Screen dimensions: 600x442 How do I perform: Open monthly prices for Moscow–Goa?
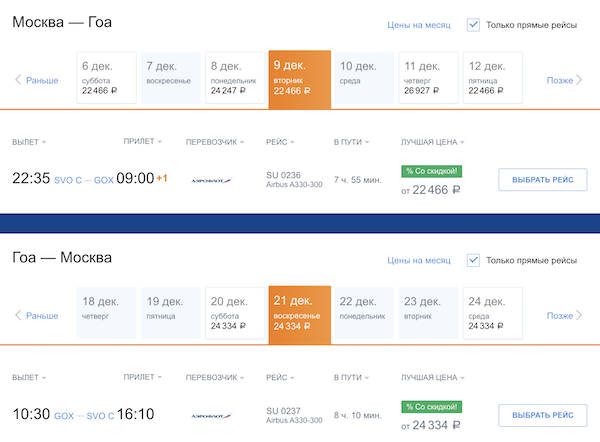[420, 24]
